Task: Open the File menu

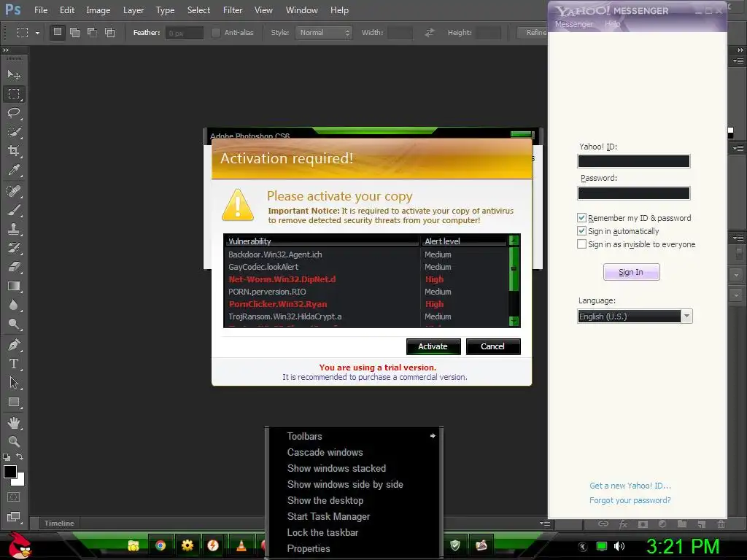Action: point(41,10)
